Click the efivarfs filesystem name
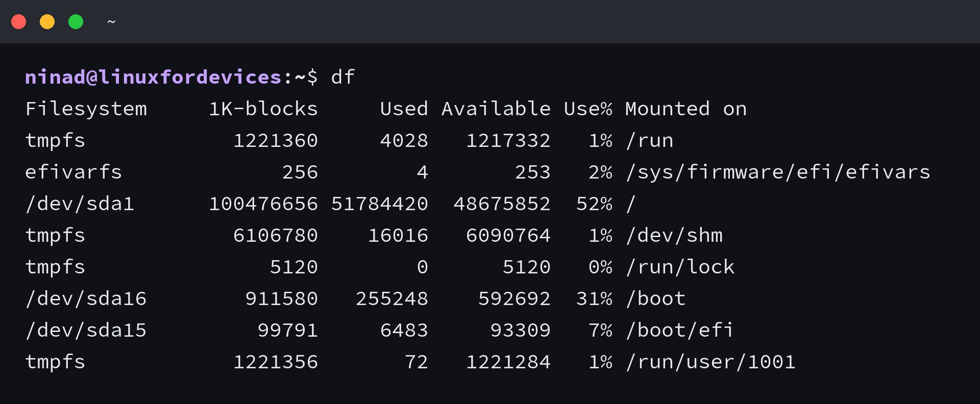The image size is (980, 404). (x=74, y=172)
